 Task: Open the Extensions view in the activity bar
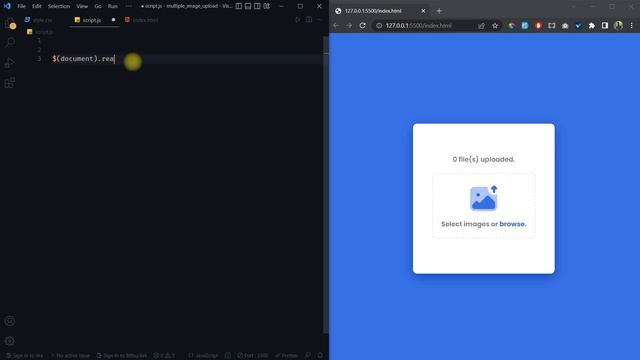(x=10, y=83)
